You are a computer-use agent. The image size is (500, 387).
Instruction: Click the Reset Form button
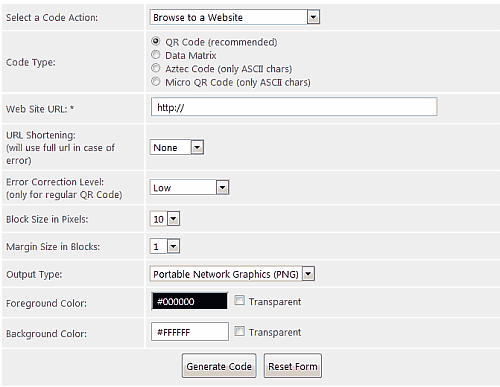click(x=293, y=366)
